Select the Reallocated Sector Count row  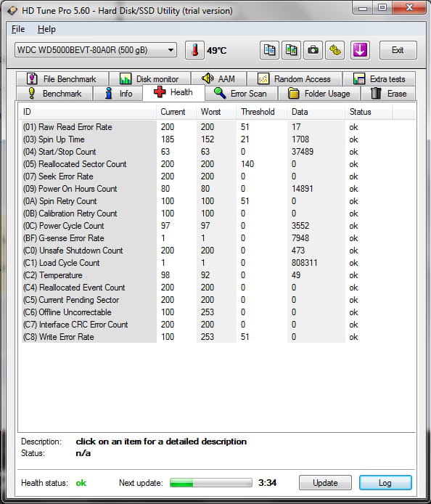(x=208, y=164)
